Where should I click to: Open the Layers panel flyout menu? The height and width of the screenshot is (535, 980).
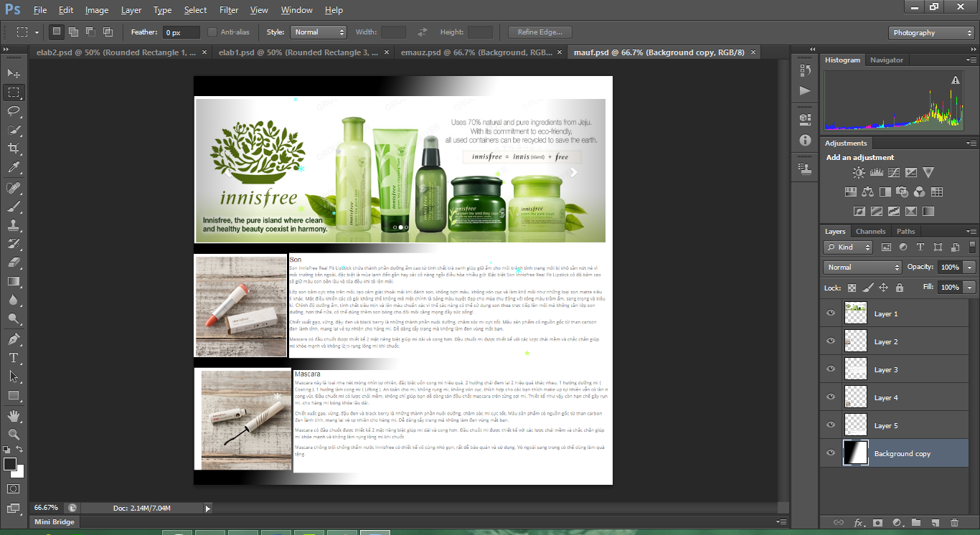(971, 232)
